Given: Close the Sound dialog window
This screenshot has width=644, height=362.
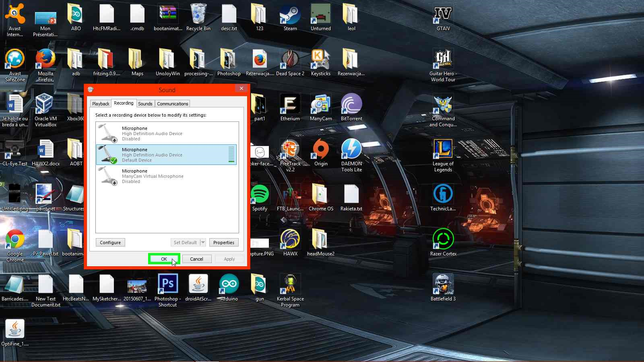Looking at the screenshot, I should [241, 88].
